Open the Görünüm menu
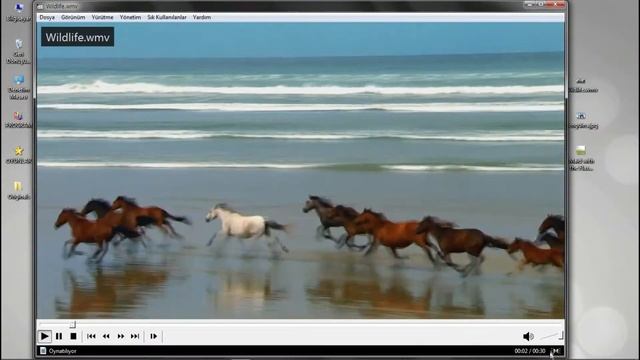Viewport: 640px width, 360px height. pos(73,18)
